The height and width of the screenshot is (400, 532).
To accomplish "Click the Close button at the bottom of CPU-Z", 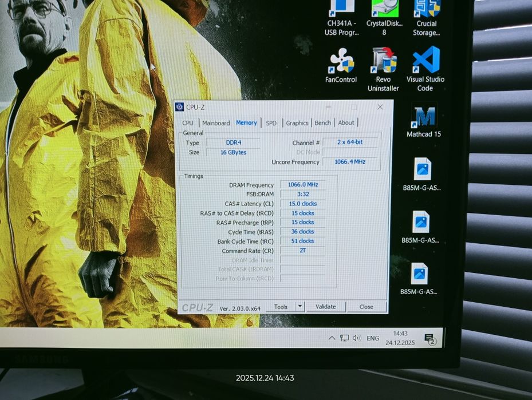I will (x=367, y=307).
